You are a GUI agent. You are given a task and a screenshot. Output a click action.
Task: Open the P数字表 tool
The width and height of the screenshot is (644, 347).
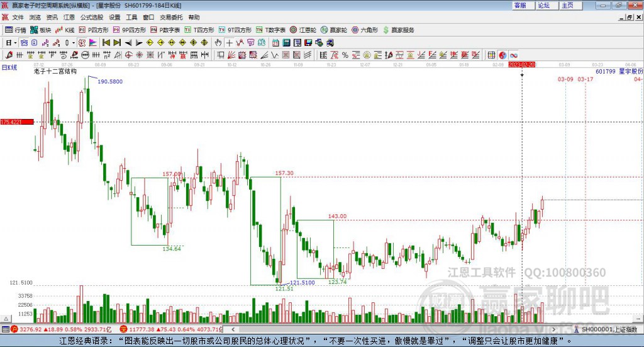165,30
